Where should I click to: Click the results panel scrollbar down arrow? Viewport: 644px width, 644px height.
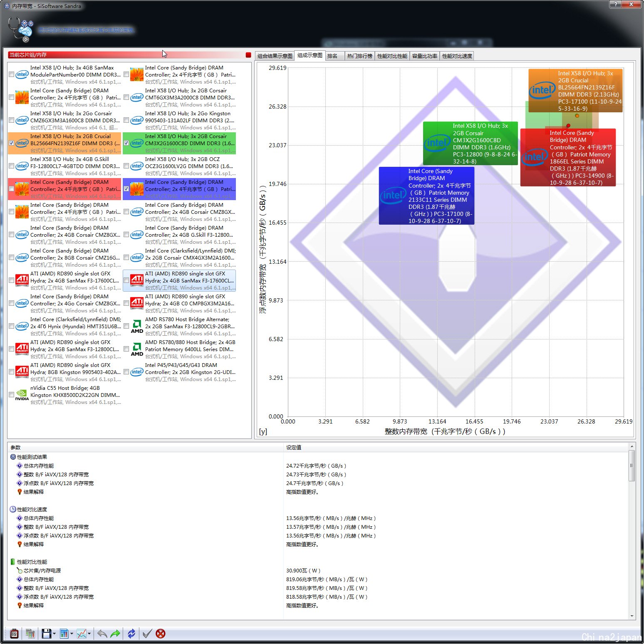(x=632, y=616)
